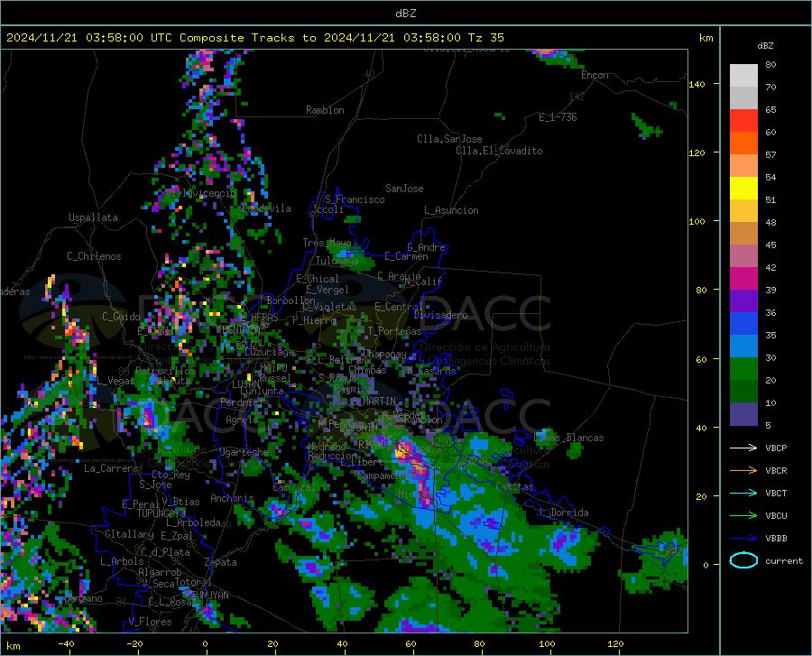Click the 'Ugarteche' map label

(244, 451)
